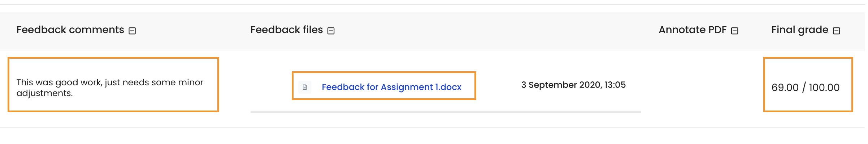This screenshot has height=144, width=868.
Task: Select the Final grade header text
Action: point(800,30)
